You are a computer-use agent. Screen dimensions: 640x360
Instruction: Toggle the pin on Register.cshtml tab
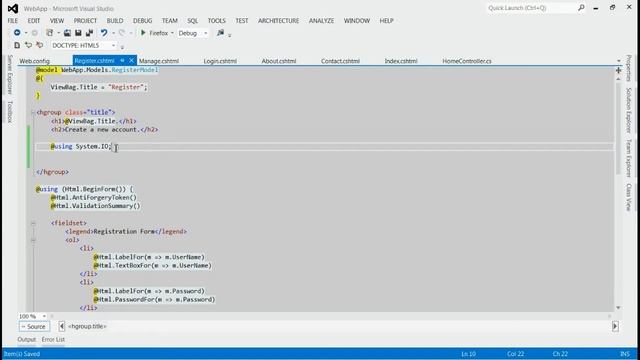[x=122, y=60]
